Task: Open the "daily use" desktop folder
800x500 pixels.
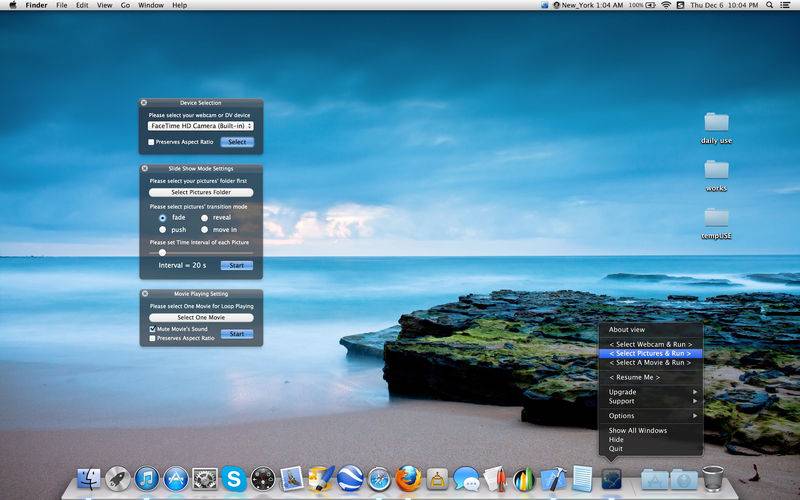Action: (716, 123)
